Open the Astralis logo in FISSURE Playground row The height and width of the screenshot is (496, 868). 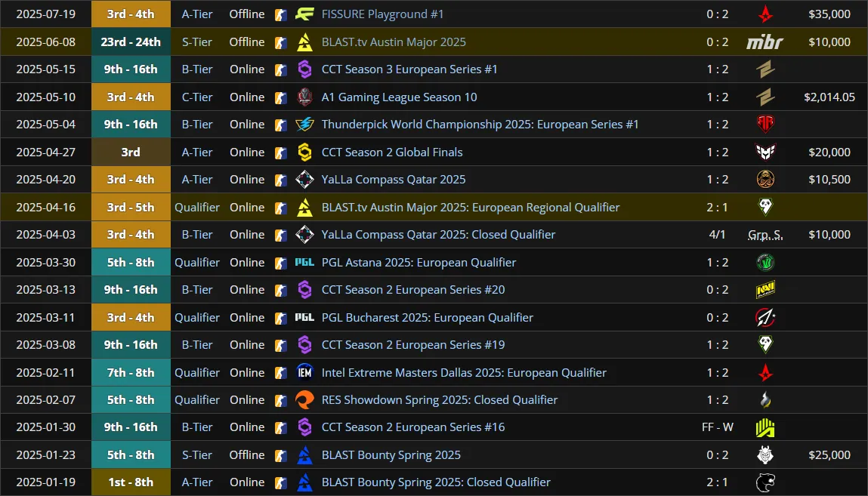pyautogui.click(x=765, y=14)
